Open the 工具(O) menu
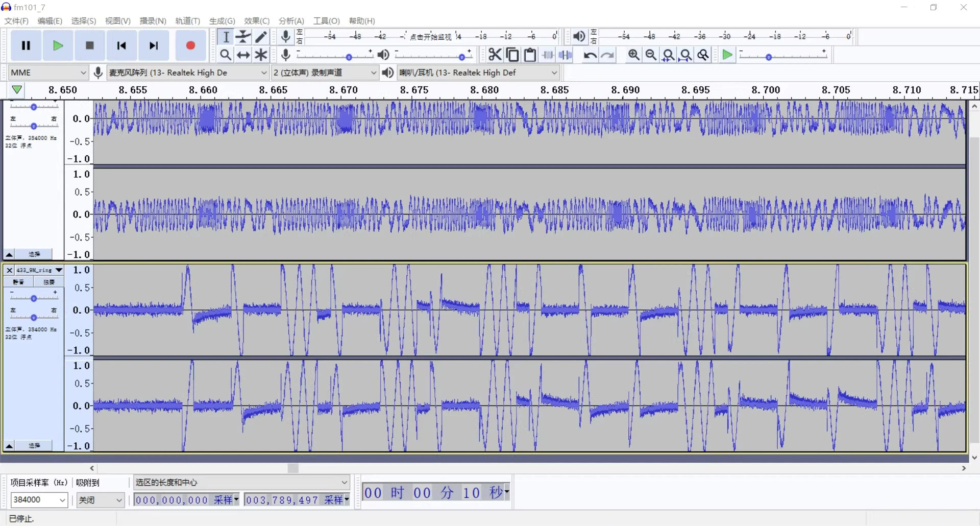Viewport: 980px width, 526px height. (326, 21)
